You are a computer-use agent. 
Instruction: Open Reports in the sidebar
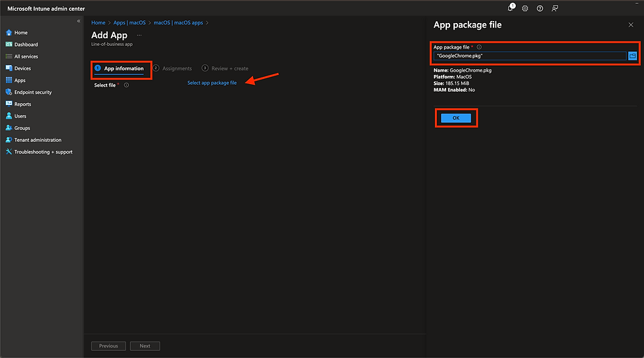coord(22,104)
